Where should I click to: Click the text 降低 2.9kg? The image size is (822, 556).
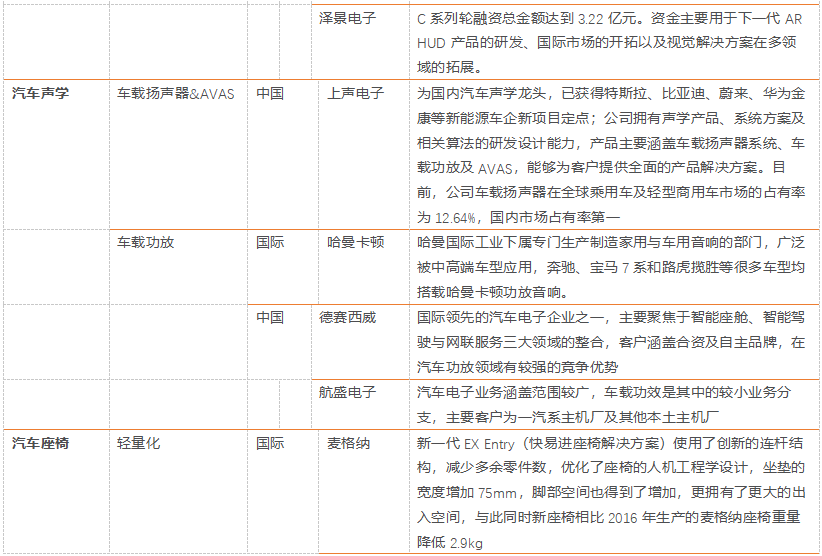449,542
